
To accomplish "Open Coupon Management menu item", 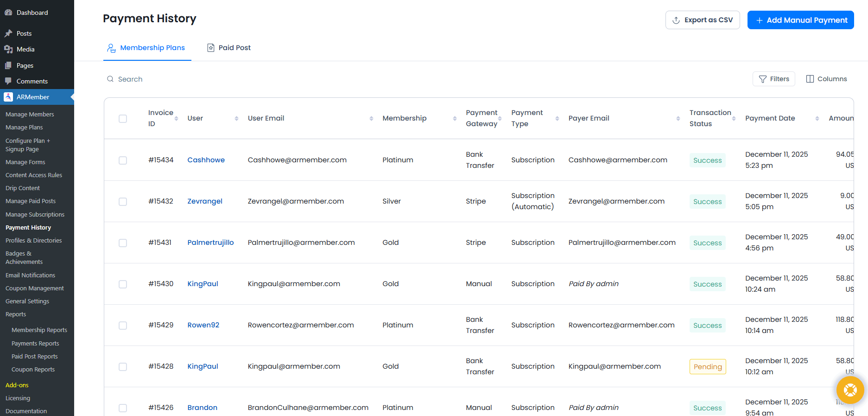I will pyautogui.click(x=35, y=288).
